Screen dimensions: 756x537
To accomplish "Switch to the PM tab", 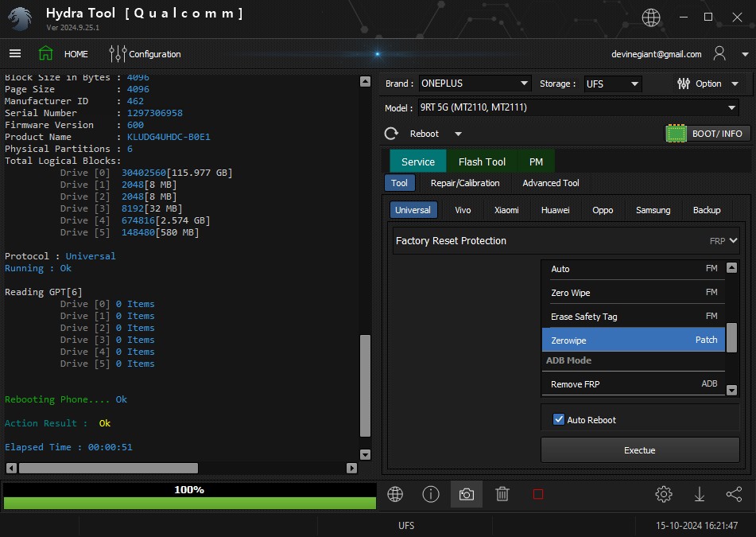I will [x=536, y=161].
